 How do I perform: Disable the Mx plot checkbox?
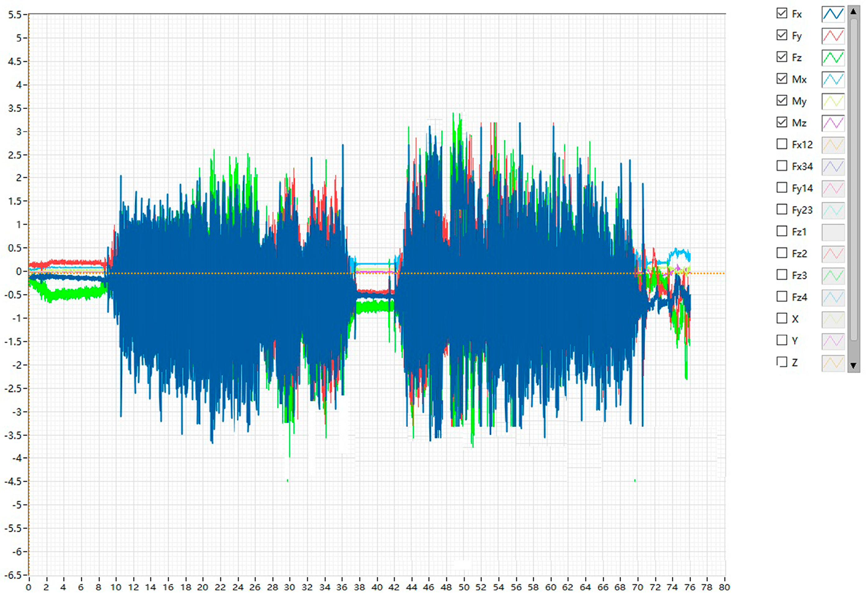(782, 79)
